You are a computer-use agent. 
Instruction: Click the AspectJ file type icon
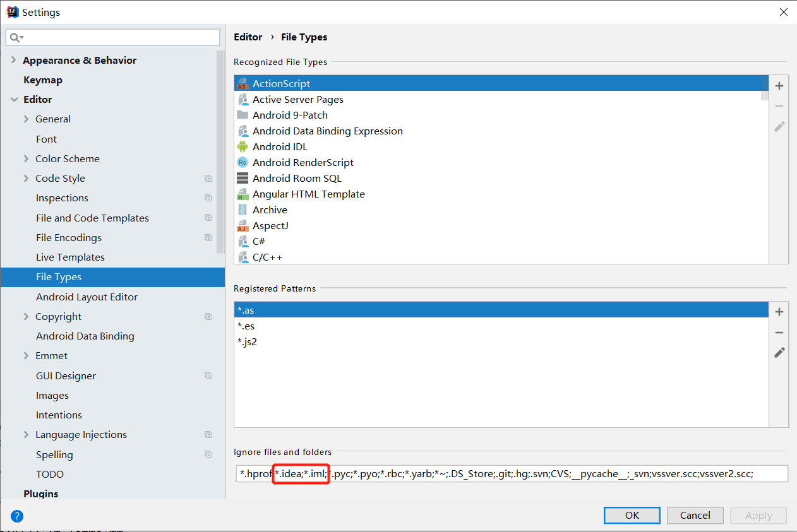click(243, 225)
